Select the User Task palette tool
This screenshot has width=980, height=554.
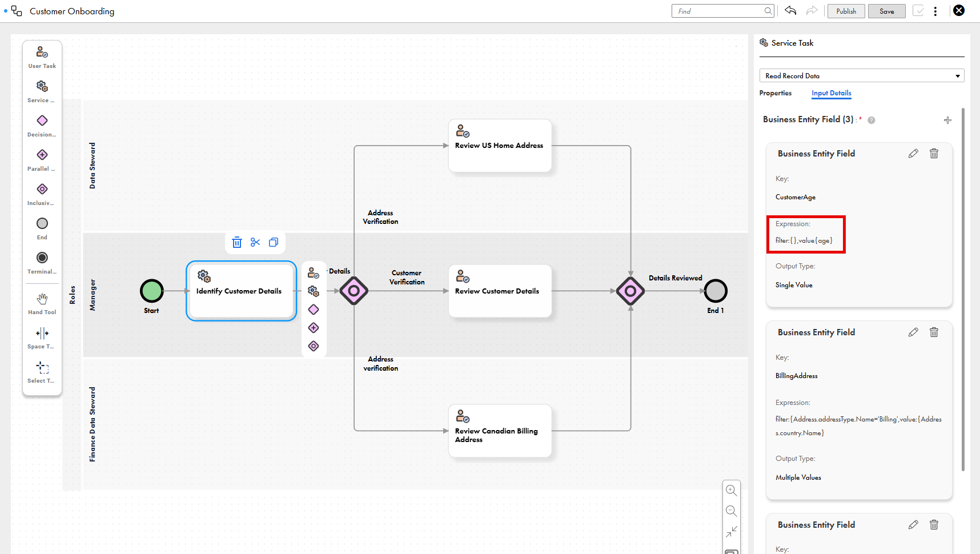coord(42,58)
